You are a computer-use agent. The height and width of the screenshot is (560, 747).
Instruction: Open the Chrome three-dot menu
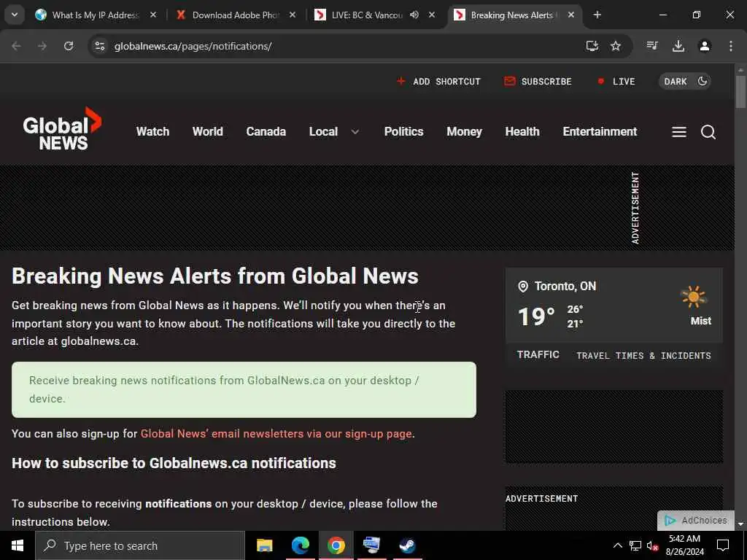731,46
